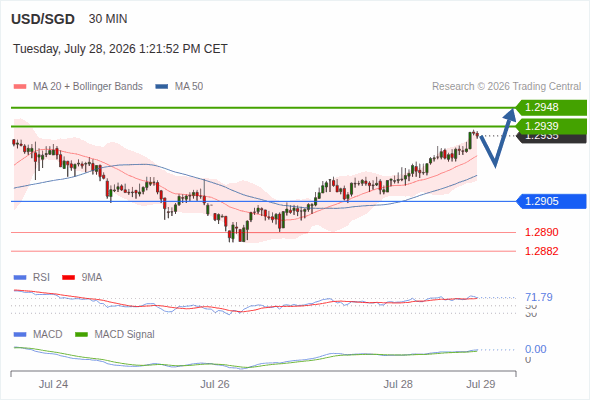590x400 pixels.
Task: Click the MACD Signal legend swatch
Action: (82, 335)
